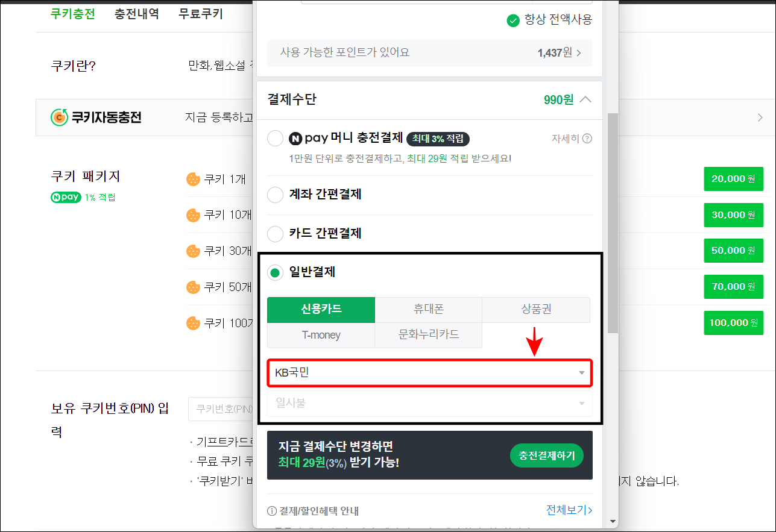The width and height of the screenshot is (776, 532).
Task: Click the cookie icon beside 쿠키 100개
Action: coord(192,323)
